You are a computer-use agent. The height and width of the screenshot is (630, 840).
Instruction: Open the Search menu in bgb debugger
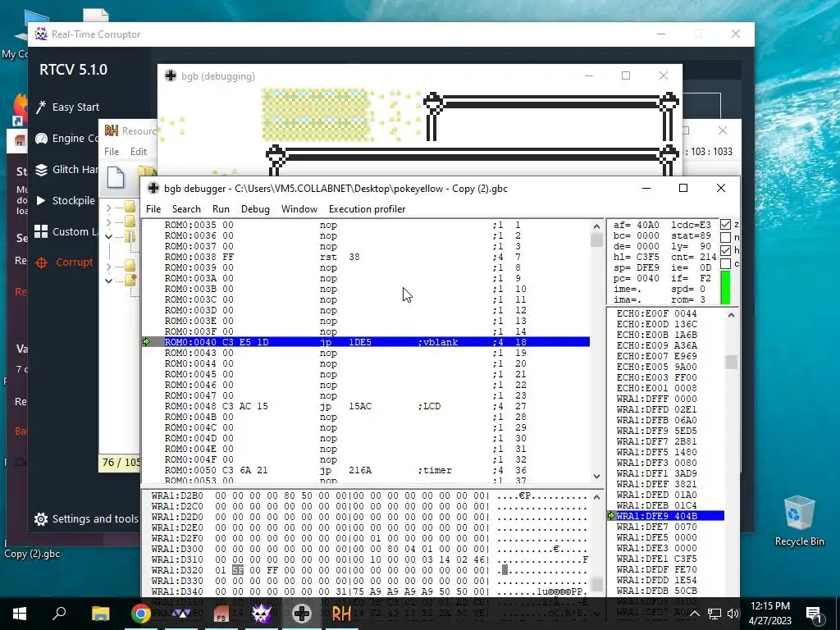[x=186, y=209]
